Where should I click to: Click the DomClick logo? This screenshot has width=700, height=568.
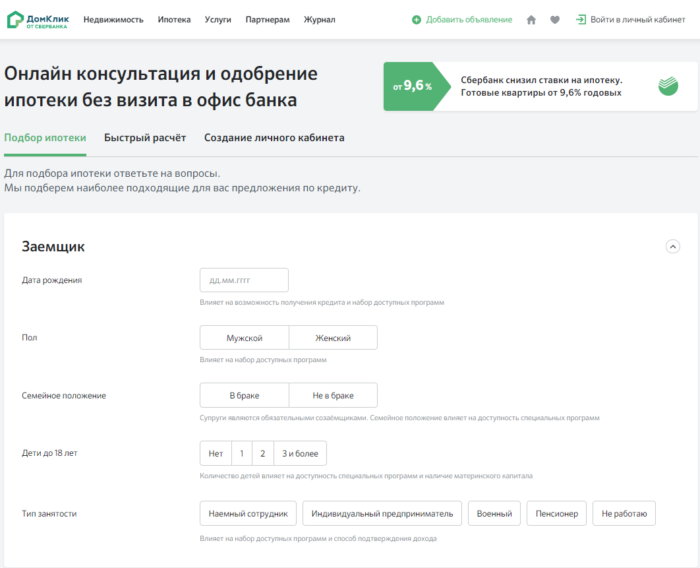coord(38,20)
